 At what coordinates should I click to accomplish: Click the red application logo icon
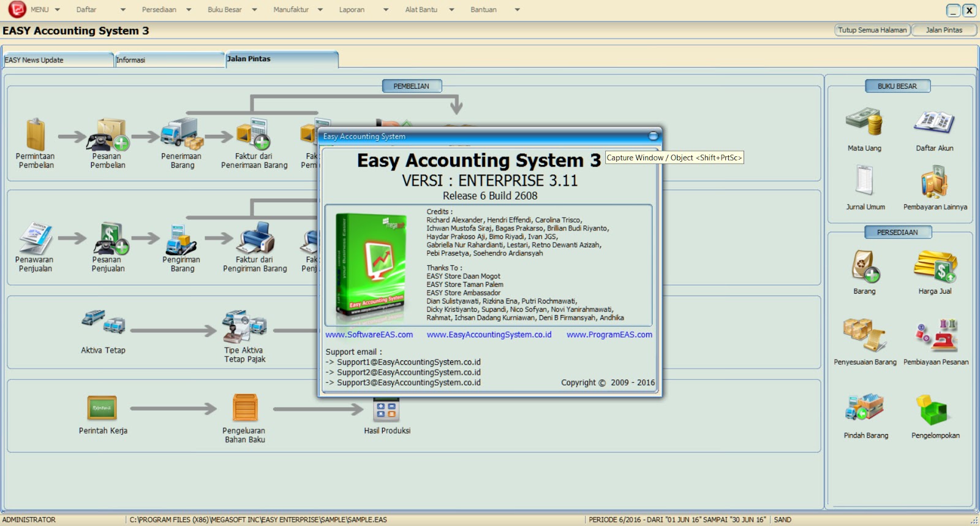pyautogui.click(x=17, y=9)
